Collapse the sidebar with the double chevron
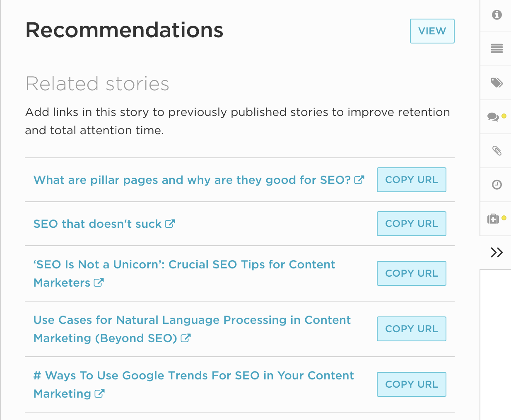This screenshot has height=420, width=511. (496, 252)
